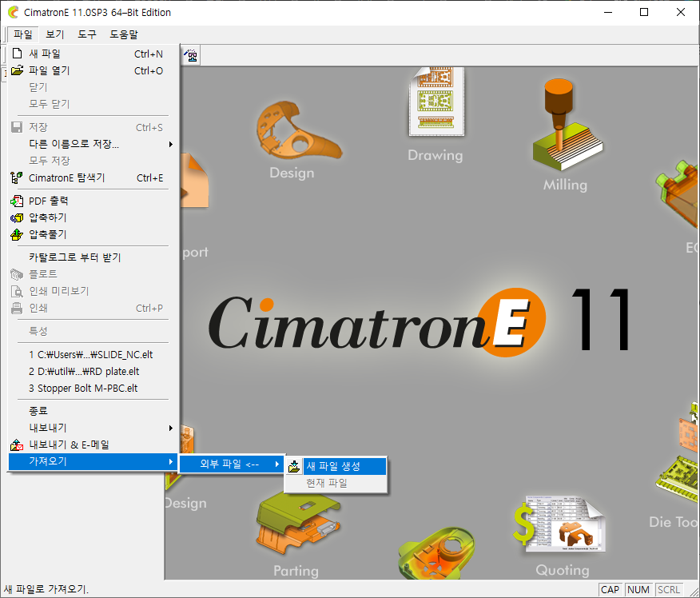This screenshot has height=598, width=700.
Task: Select CimatronE 탐색기 menu entry
Action: (x=93, y=177)
